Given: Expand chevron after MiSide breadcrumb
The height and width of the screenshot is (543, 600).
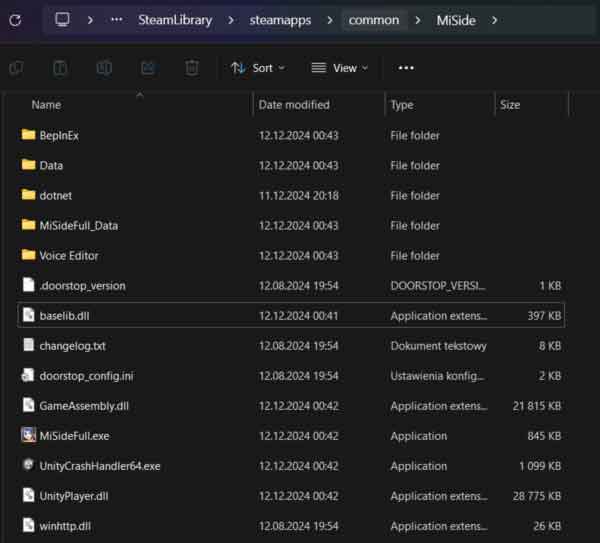Looking at the screenshot, I should [x=494, y=20].
